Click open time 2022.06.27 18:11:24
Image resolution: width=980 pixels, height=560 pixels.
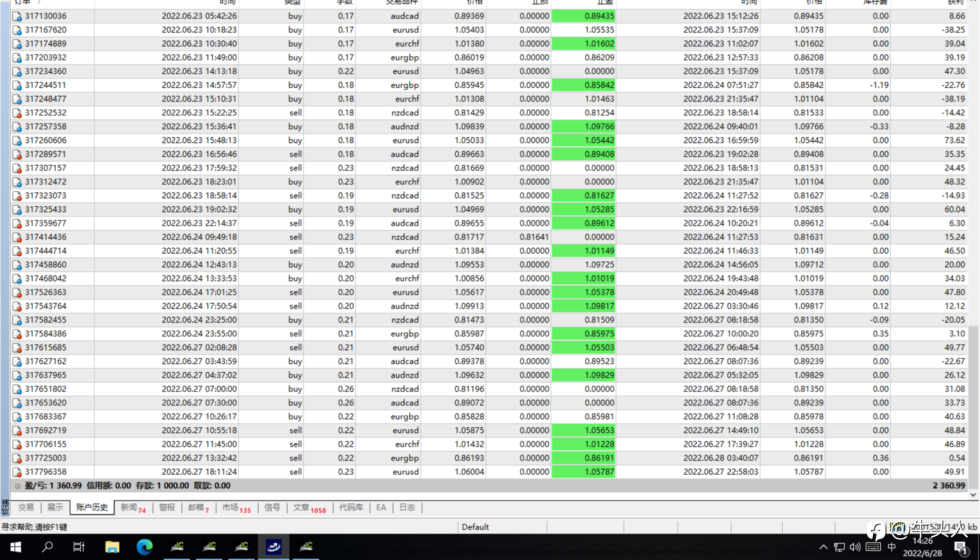tap(199, 472)
